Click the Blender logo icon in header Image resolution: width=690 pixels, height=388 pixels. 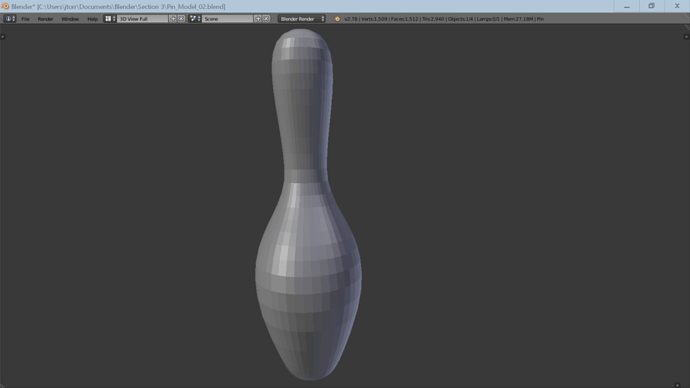tap(337, 19)
